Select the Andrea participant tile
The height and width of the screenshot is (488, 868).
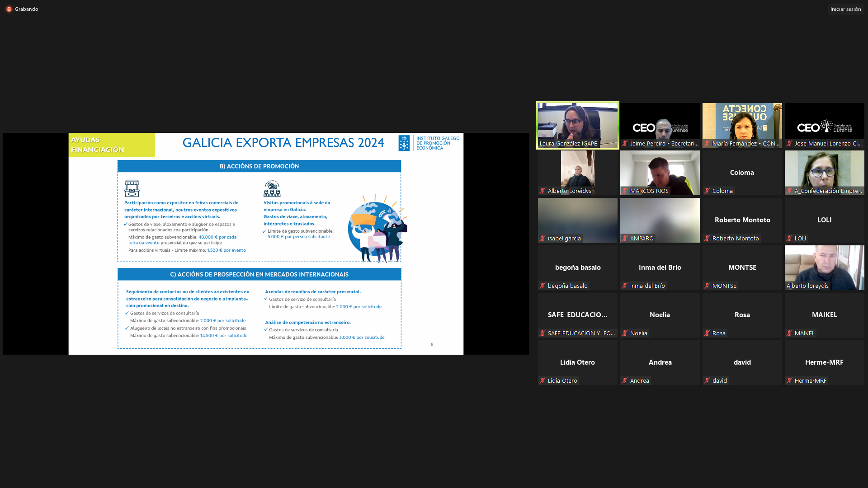click(660, 362)
